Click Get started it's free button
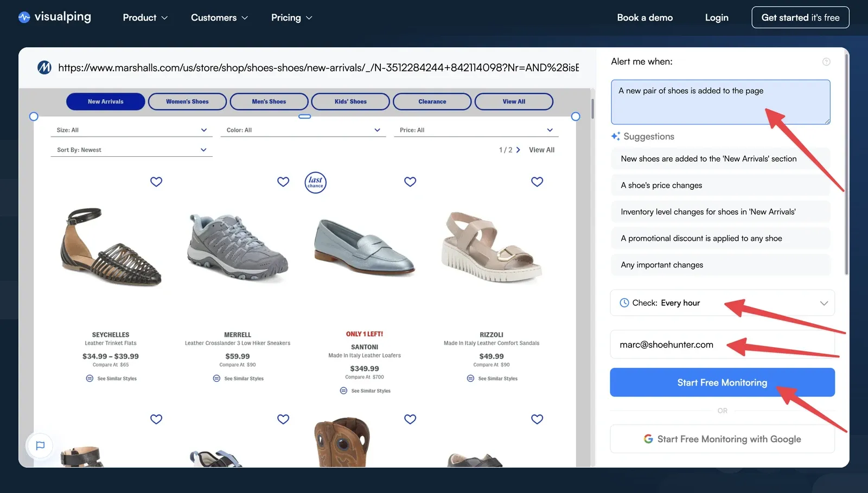 click(x=800, y=17)
